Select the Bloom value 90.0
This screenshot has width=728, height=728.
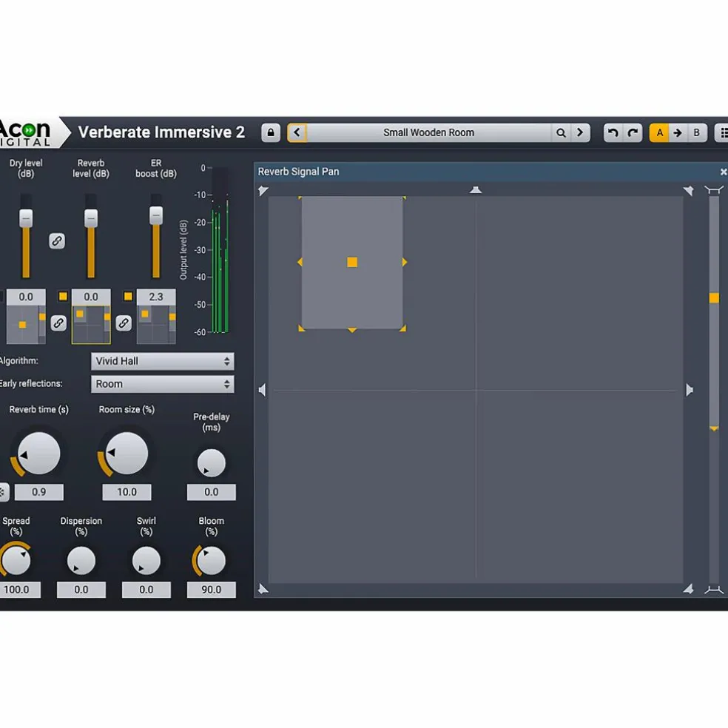[x=212, y=590]
